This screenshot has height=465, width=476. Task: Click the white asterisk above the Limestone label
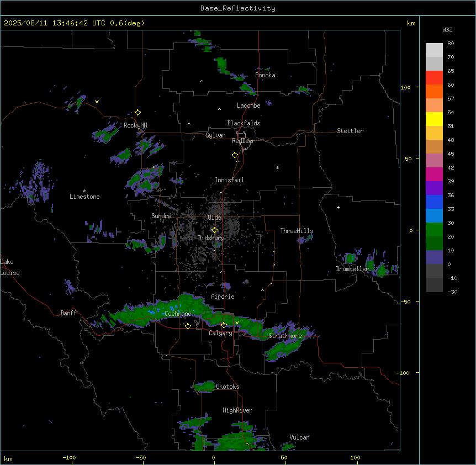pyautogui.click(x=84, y=191)
